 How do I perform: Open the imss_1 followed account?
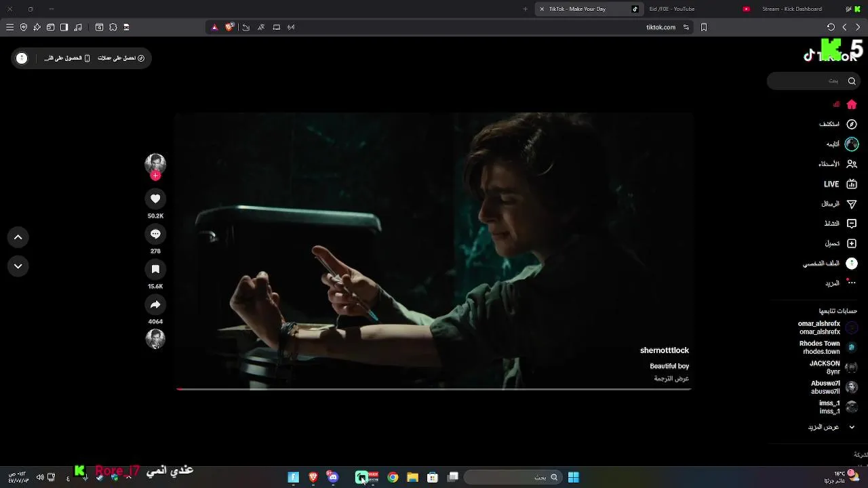tap(837, 407)
